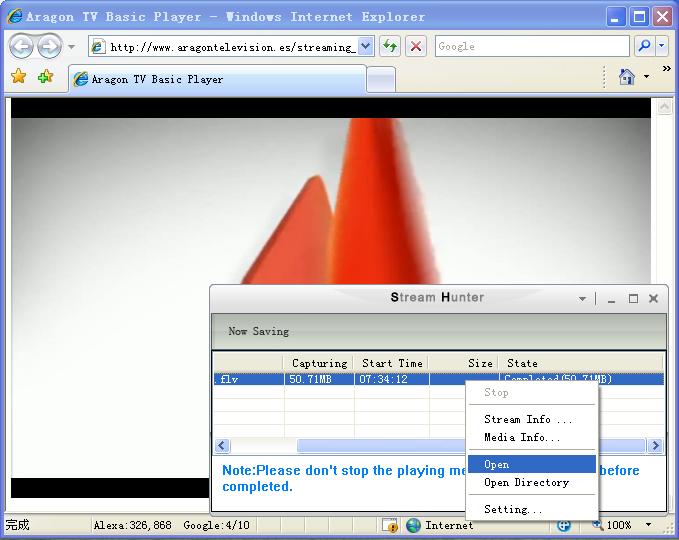Open Favorites Center star icon
The width and height of the screenshot is (679, 540).
coord(19,77)
